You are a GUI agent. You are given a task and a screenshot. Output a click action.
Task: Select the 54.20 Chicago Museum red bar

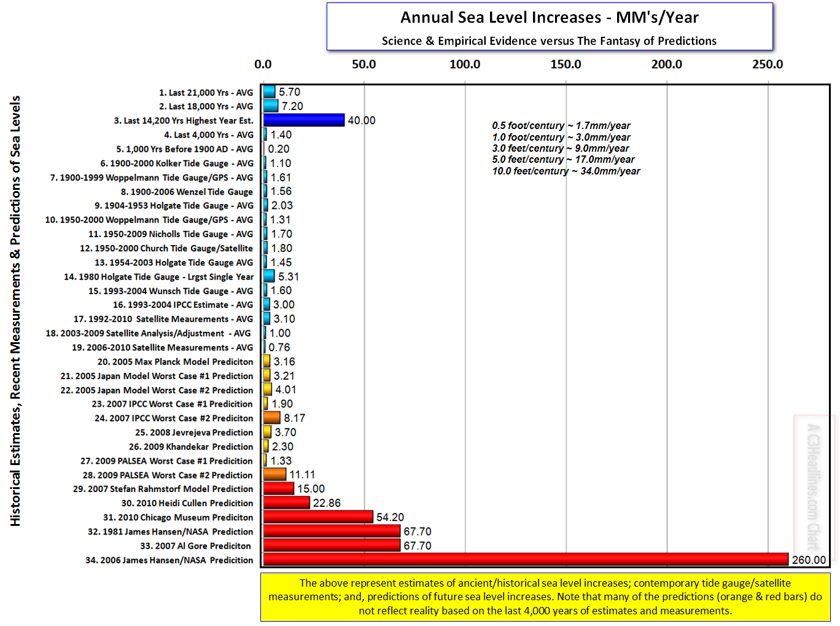[318, 517]
